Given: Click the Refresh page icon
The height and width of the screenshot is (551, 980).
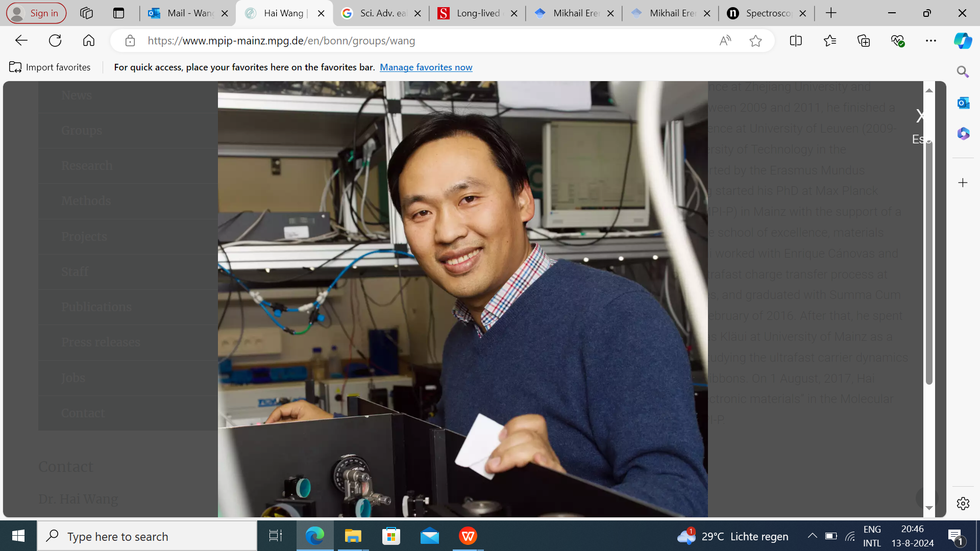Looking at the screenshot, I should (x=55, y=41).
